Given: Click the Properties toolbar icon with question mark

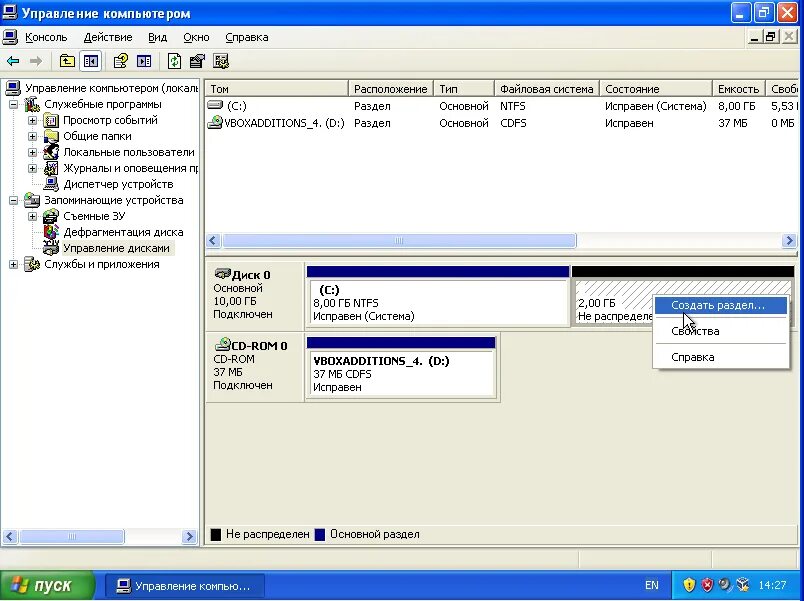Looking at the screenshot, I should 120,62.
